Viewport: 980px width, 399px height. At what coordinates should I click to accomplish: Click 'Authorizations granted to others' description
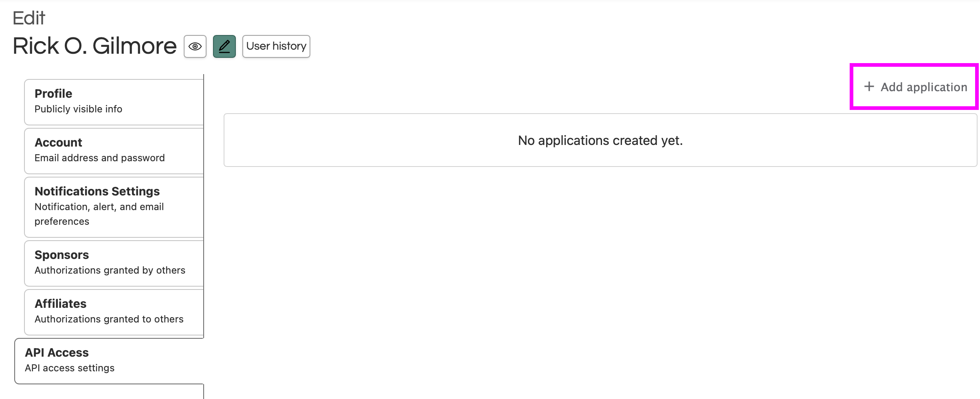(x=109, y=319)
